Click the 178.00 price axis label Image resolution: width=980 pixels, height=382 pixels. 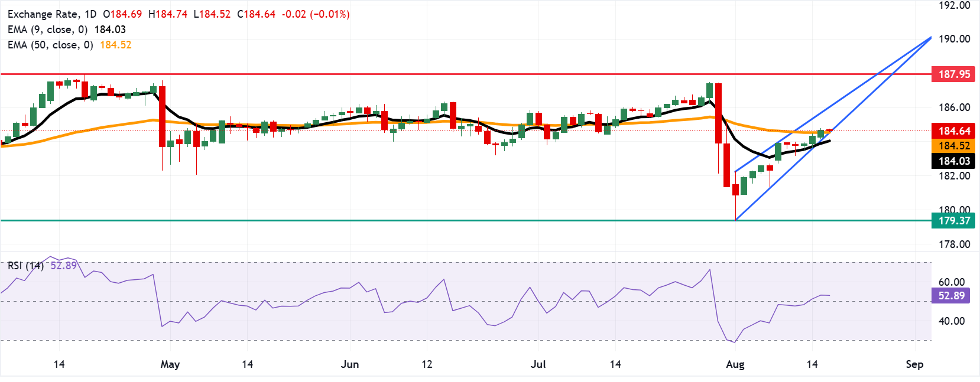tap(955, 244)
